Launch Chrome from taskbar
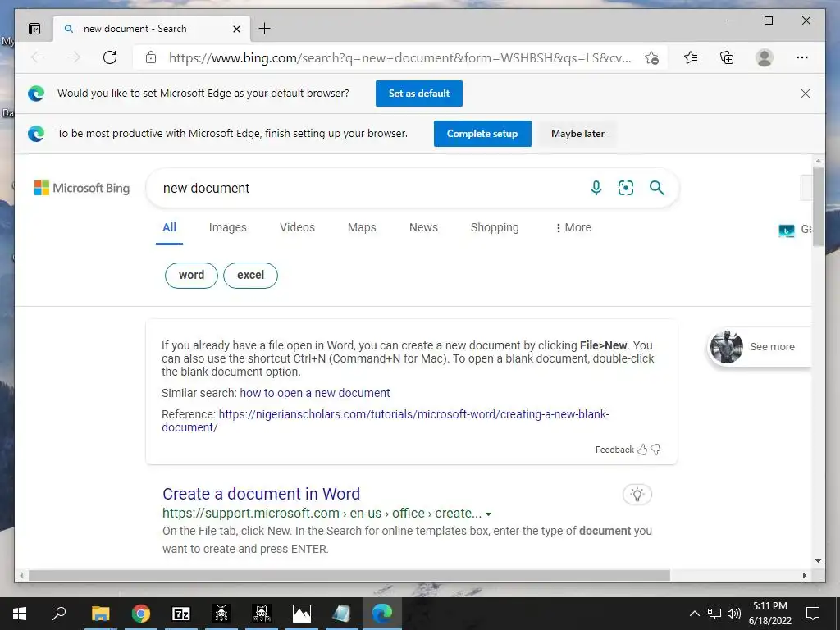The height and width of the screenshot is (630, 840). tap(141, 614)
